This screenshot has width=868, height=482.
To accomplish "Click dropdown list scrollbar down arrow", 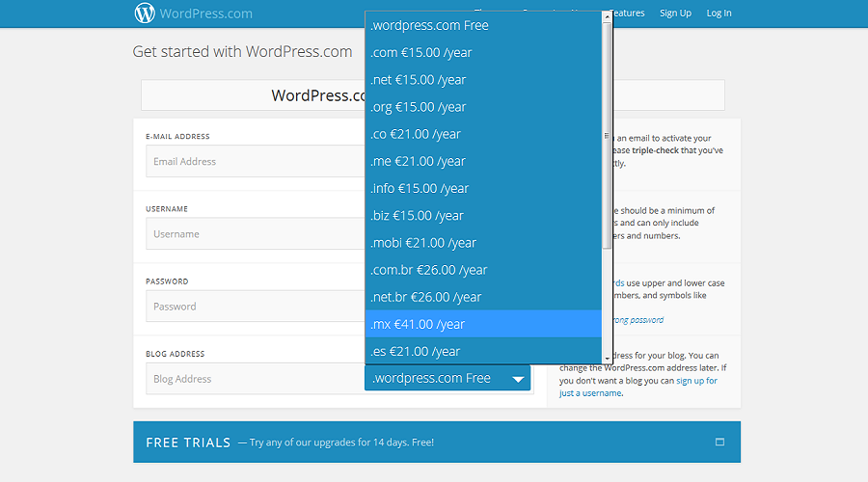I will (607, 359).
